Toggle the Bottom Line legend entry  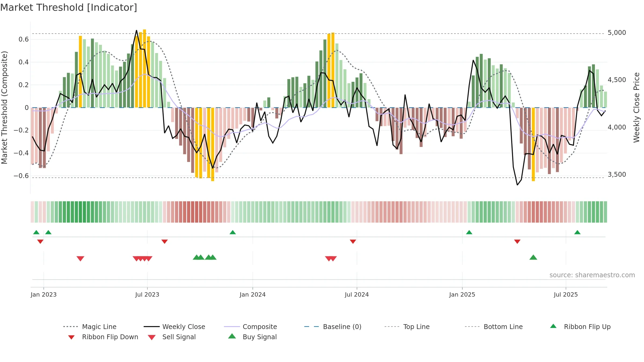coord(494,327)
